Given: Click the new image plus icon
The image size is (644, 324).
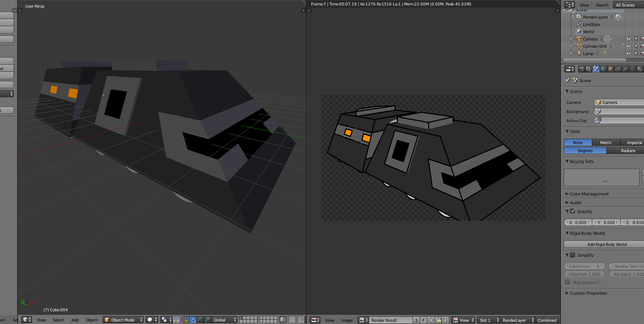Looking at the screenshot, I should coord(431,320).
